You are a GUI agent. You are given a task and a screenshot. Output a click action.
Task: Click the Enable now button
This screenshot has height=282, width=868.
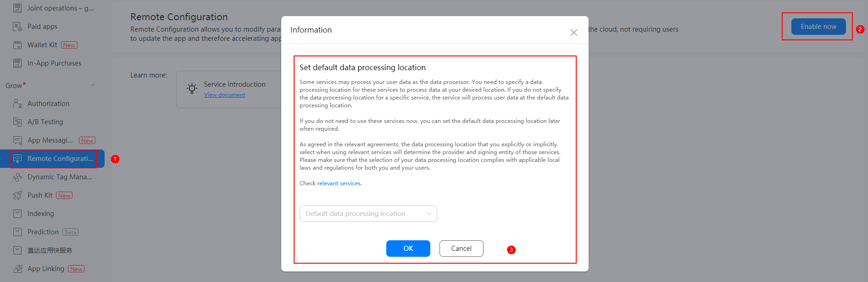[x=818, y=27]
